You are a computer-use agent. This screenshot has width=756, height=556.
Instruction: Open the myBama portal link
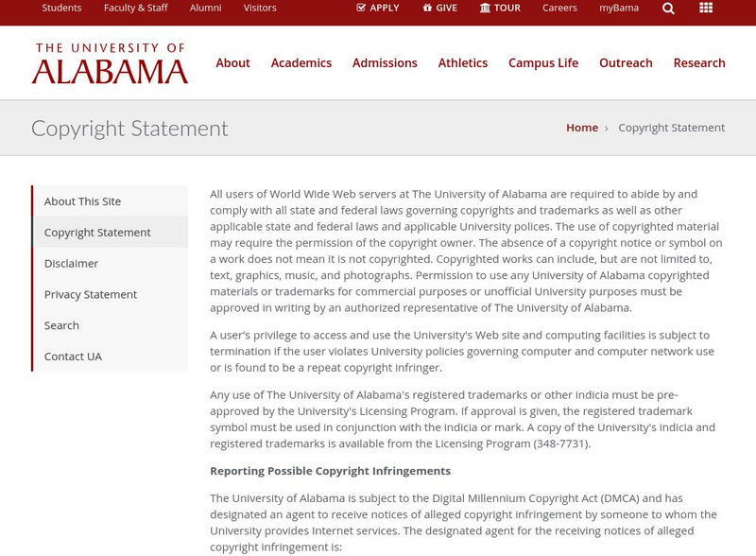pos(619,8)
